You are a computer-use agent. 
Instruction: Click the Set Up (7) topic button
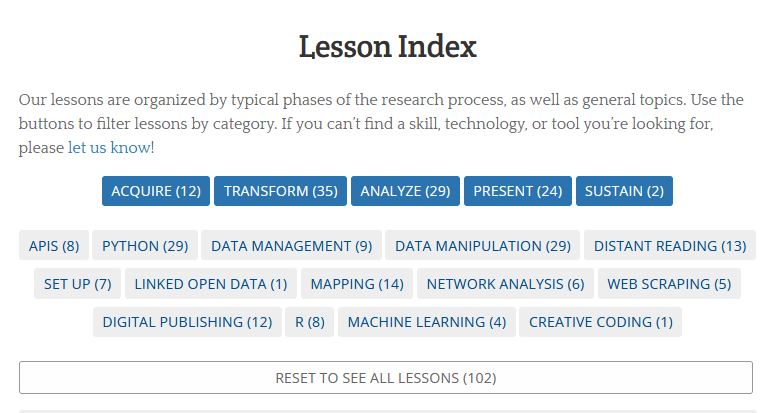77,284
